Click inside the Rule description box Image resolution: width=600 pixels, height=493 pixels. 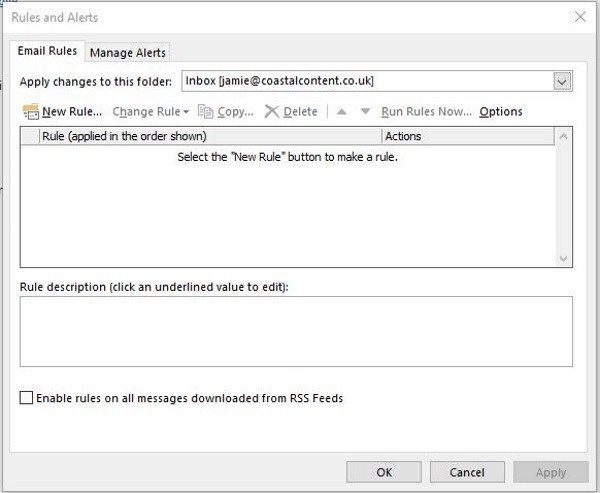pos(296,331)
